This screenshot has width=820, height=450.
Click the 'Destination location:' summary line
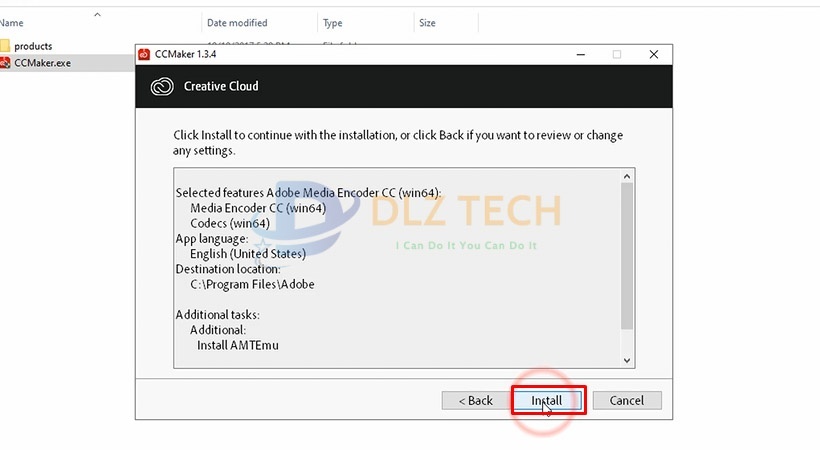(228, 269)
